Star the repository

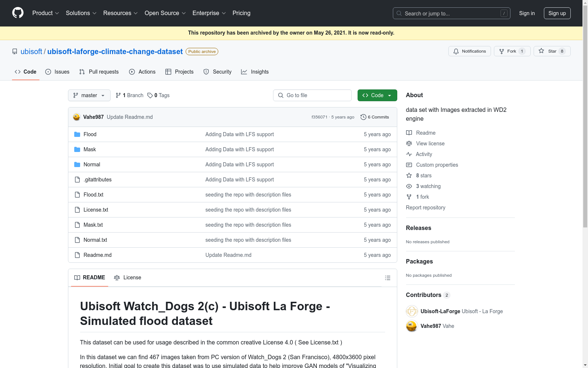552,51
